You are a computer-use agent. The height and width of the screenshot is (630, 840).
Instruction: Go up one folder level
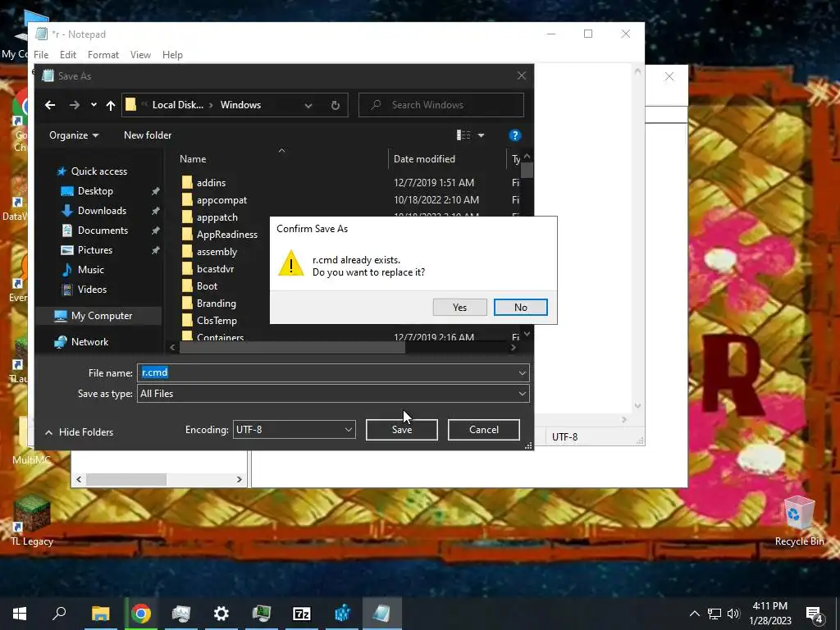click(x=111, y=105)
